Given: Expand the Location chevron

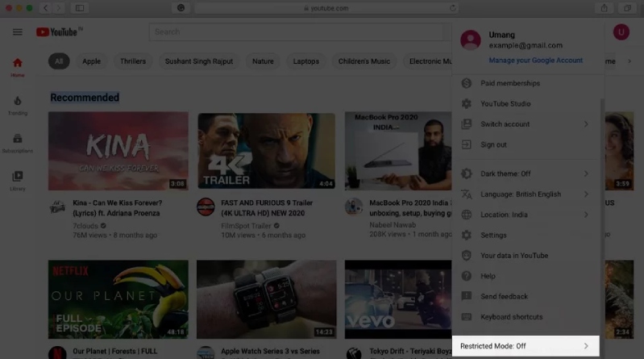Looking at the screenshot, I should [586, 215].
